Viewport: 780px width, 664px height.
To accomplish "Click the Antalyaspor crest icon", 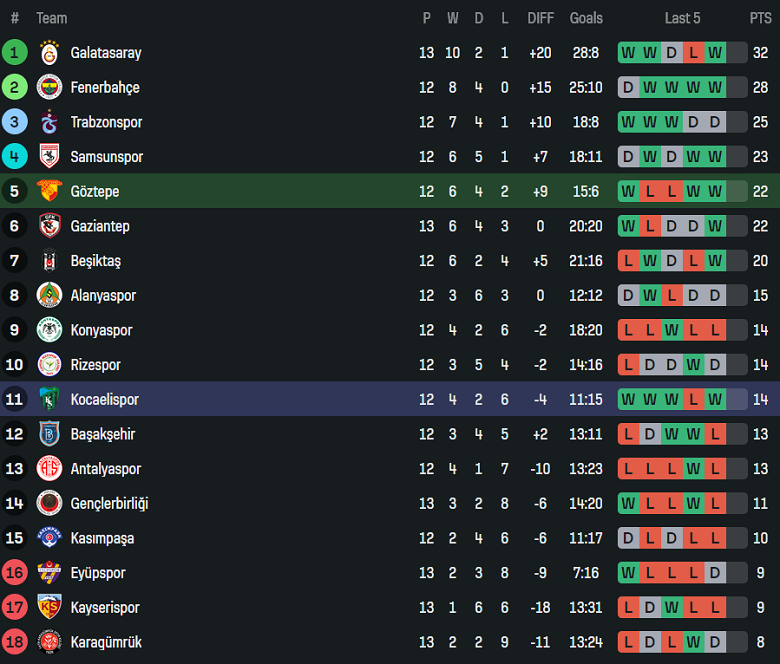I will point(49,469).
